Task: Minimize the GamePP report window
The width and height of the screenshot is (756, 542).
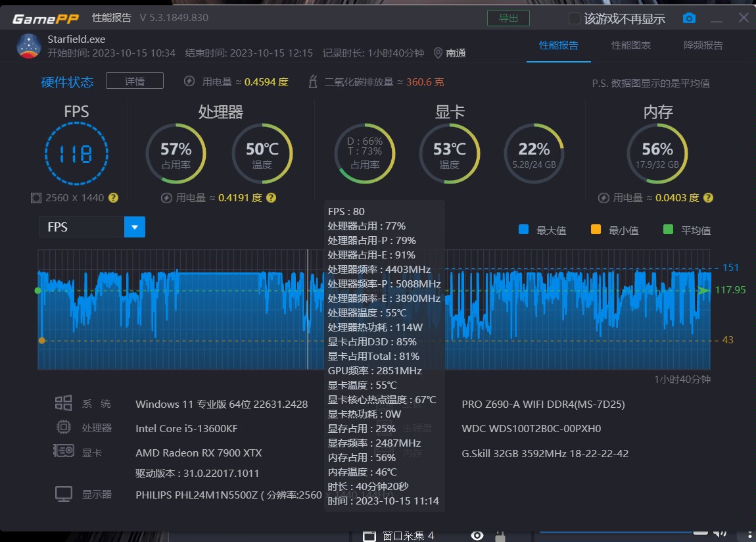Action: click(717, 20)
